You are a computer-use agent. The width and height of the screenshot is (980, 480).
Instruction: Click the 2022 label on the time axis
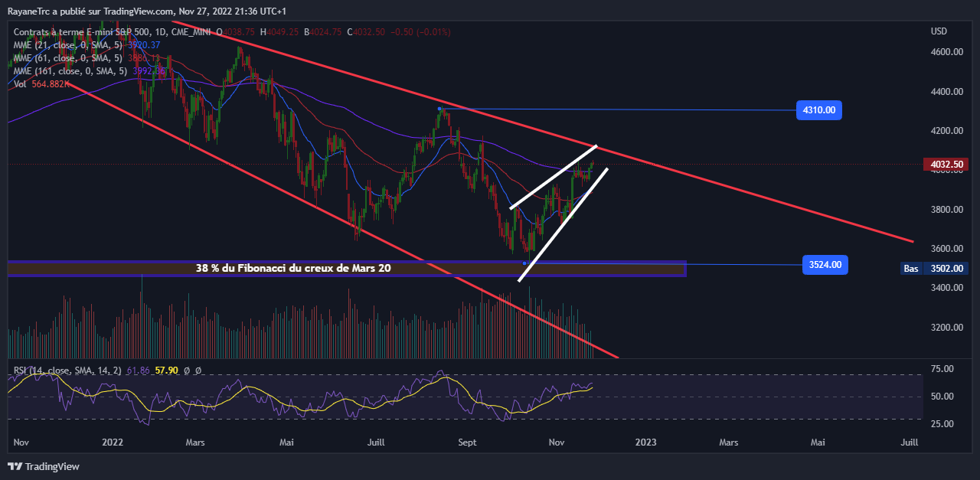point(113,442)
